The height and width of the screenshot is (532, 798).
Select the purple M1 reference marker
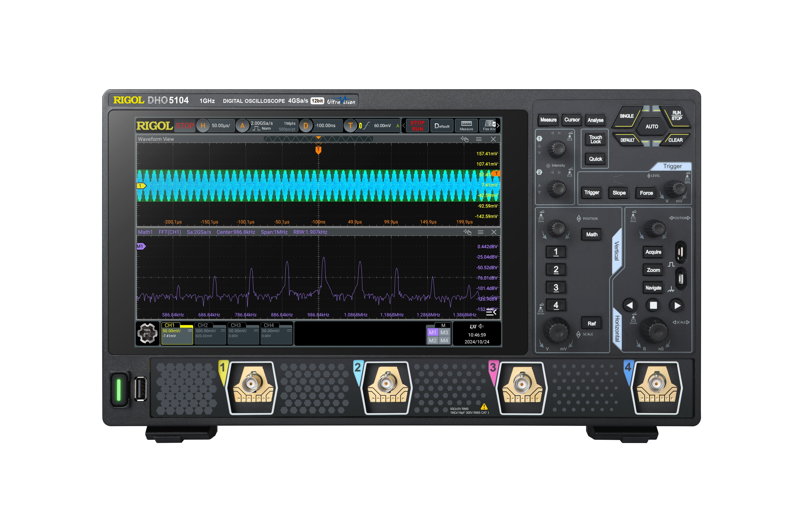[x=141, y=246]
